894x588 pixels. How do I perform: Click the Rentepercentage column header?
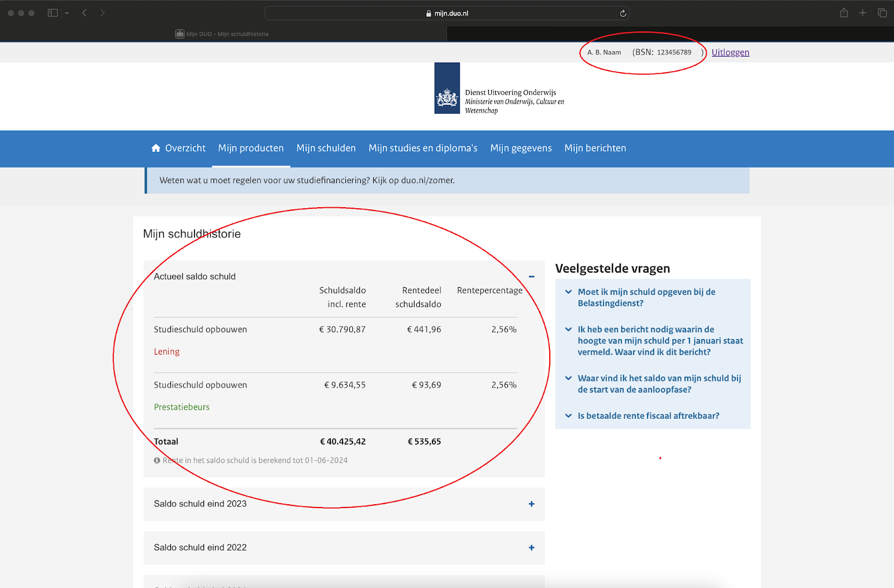(x=489, y=290)
